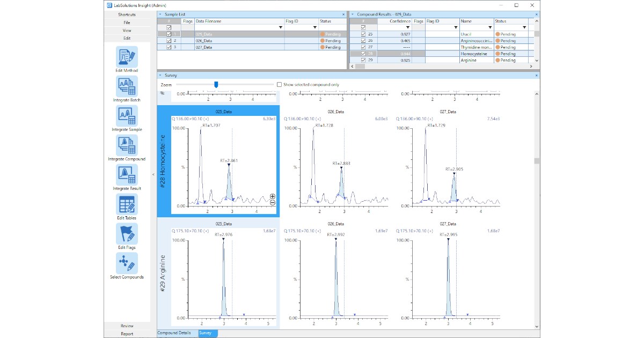
Task: Open the Status filter dropdown in Sample List
Action: point(343,27)
